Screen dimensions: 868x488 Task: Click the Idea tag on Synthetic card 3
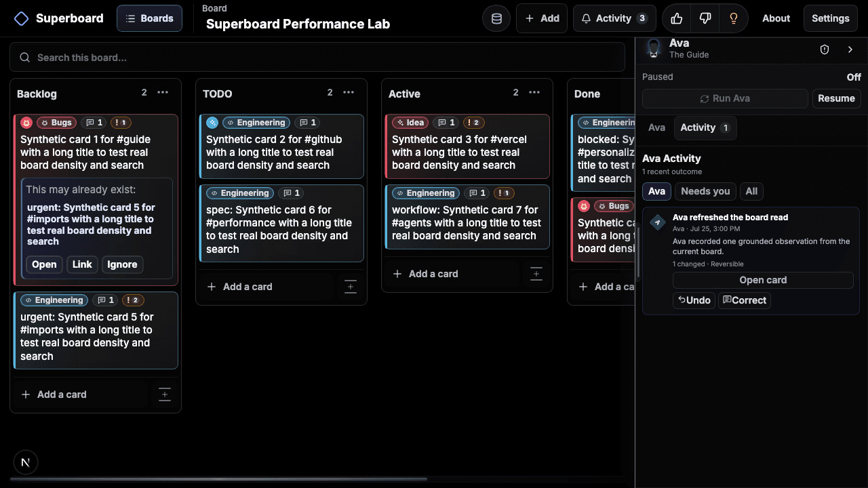pos(410,123)
